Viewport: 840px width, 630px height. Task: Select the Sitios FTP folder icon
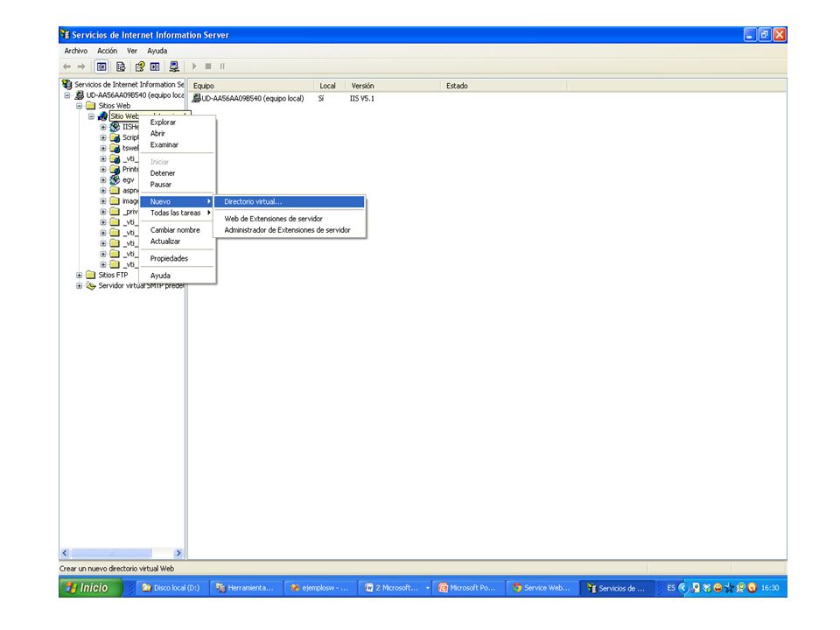tap(91, 275)
